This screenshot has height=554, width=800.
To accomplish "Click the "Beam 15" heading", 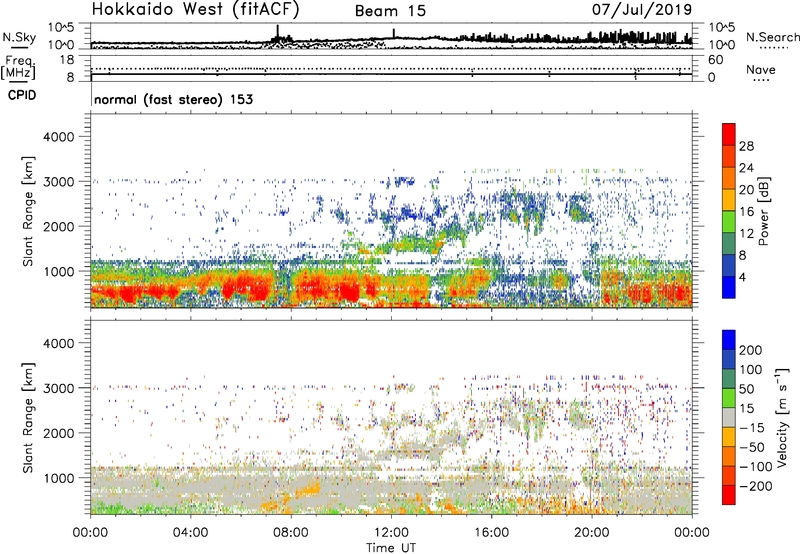I will (390, 11).
